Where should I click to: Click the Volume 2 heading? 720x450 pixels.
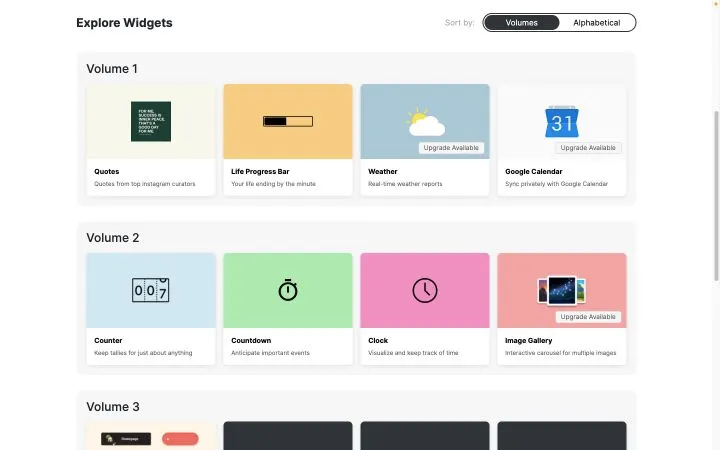112,238
